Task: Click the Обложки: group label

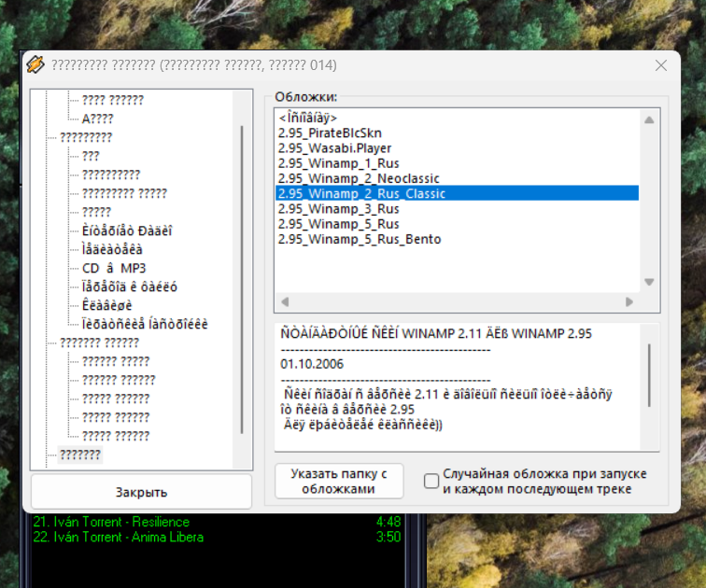Action: pos(305,97)
